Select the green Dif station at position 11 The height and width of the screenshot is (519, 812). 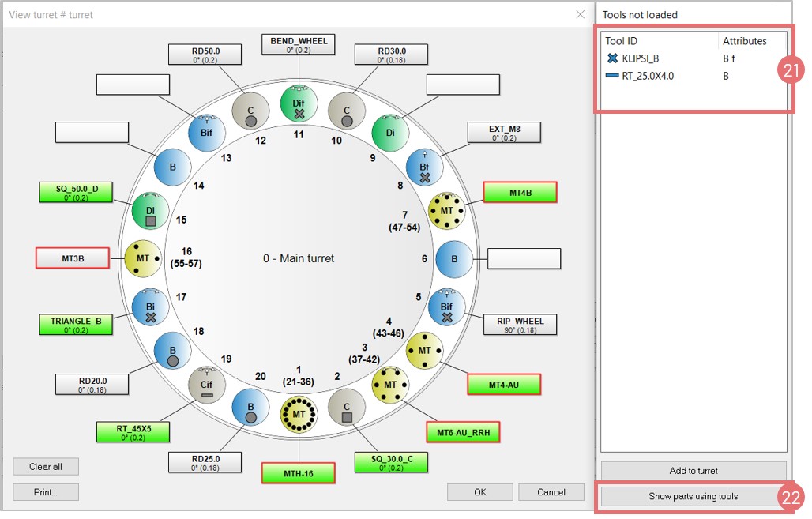[x=299, y=104]
